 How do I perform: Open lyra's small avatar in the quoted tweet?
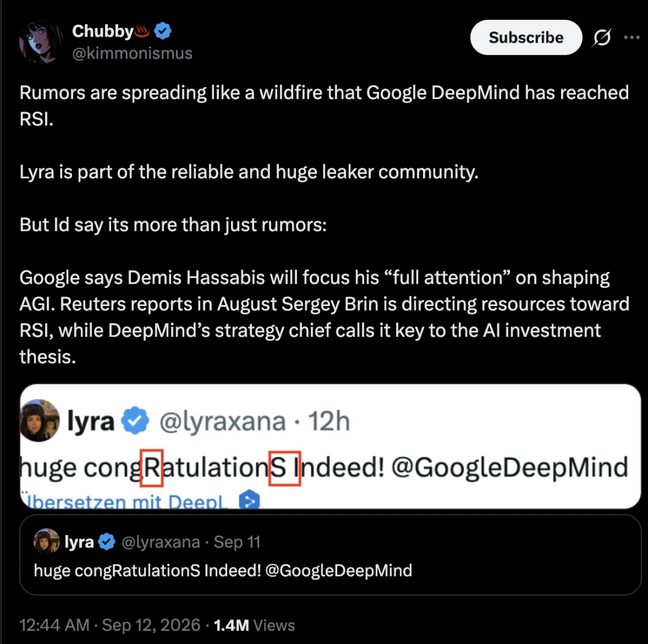pyautogui.click(x=47, y=541)
